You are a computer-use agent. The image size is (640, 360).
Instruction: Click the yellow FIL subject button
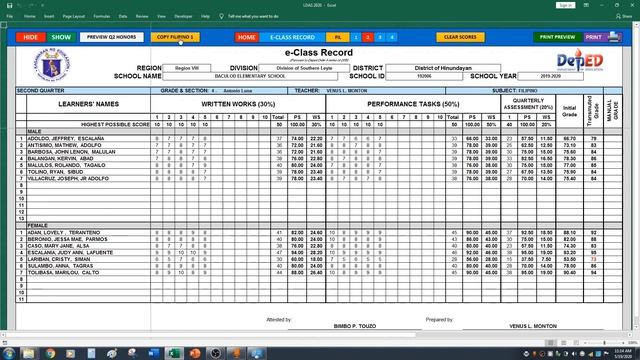tap(338, 37)
